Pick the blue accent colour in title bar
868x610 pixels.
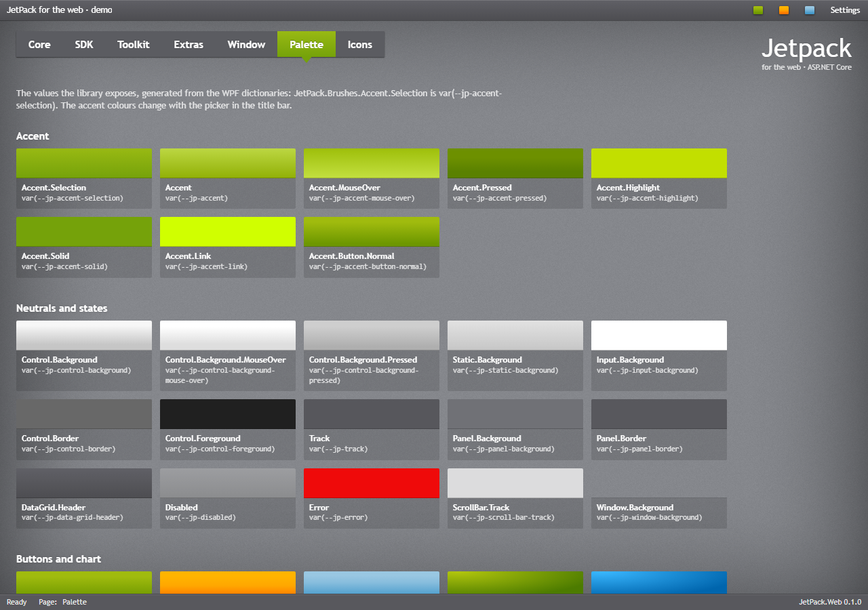coord(810,10)
